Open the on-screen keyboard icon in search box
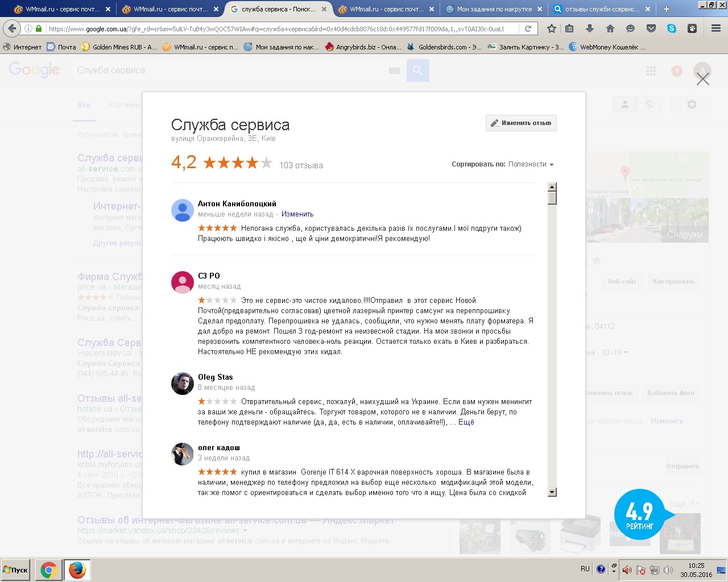Viewport: 728px width, 582px height. [x=394, y=70]
